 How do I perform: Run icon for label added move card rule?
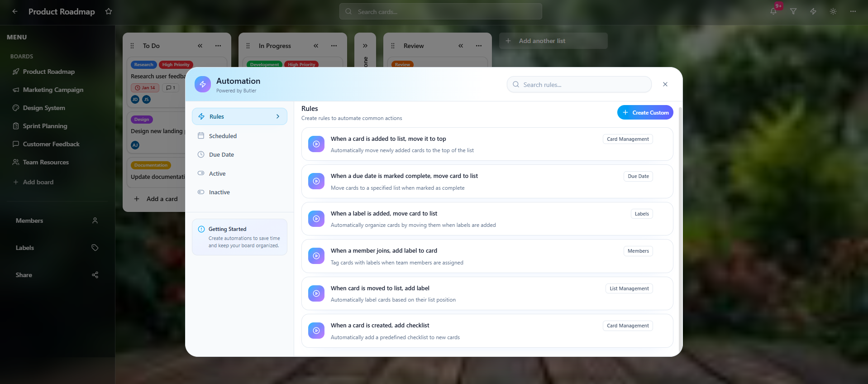click(316, 219)
